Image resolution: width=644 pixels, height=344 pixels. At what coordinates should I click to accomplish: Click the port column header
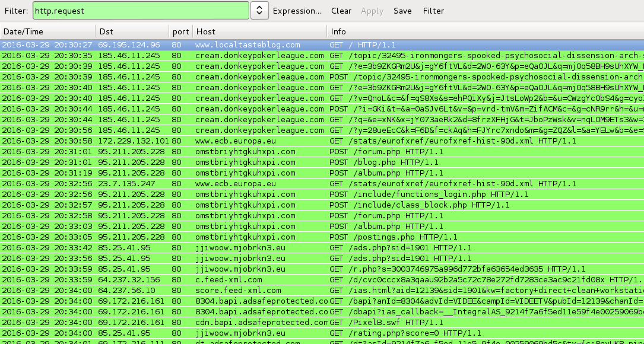180,31
